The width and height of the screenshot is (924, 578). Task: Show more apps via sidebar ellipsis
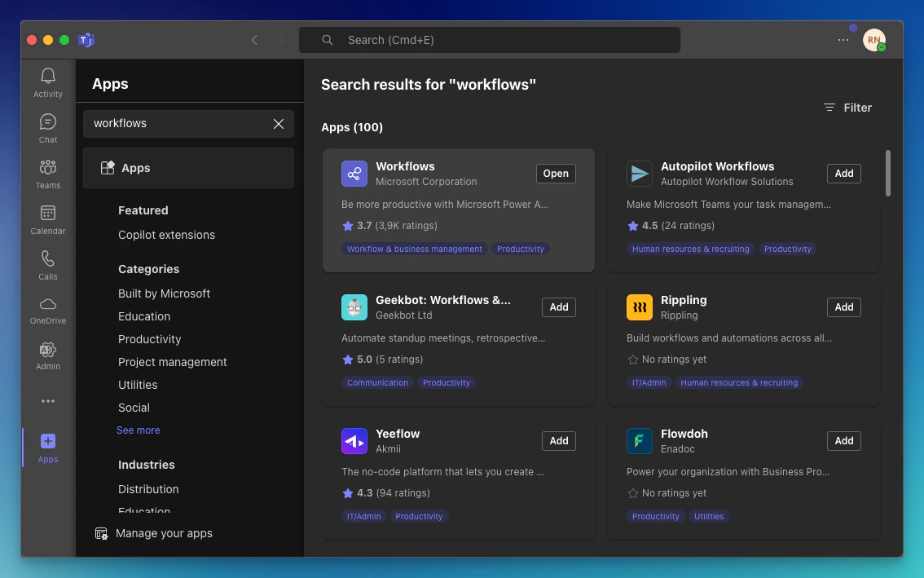pos(48,401)
